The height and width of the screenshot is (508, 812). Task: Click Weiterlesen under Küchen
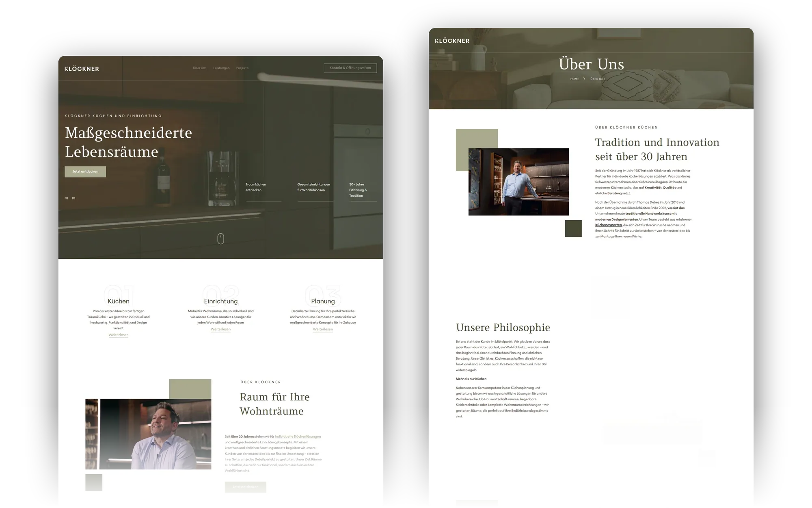tap(118, 335)
